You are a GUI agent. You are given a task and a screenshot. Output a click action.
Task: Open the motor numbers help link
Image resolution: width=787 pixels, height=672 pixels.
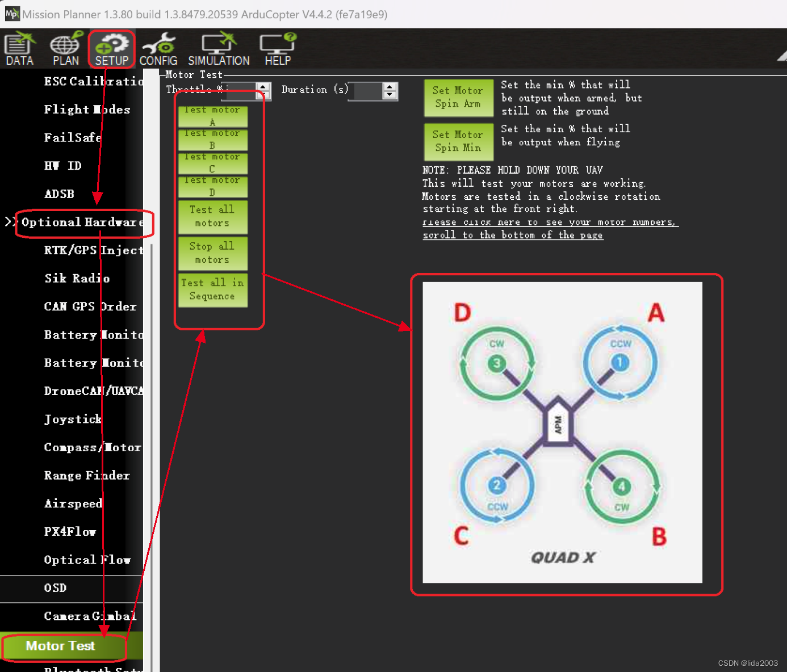[x=550, y=229]
